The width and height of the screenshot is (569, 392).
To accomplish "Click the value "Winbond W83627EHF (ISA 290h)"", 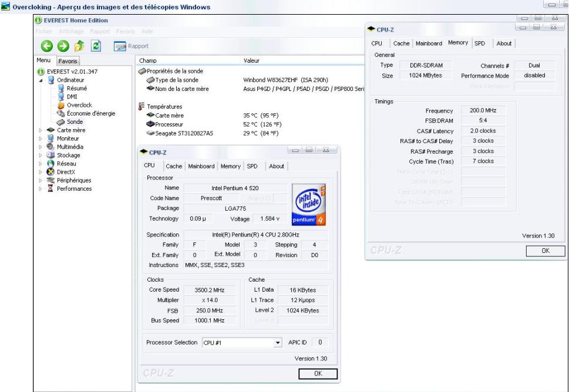I will 285,80.
